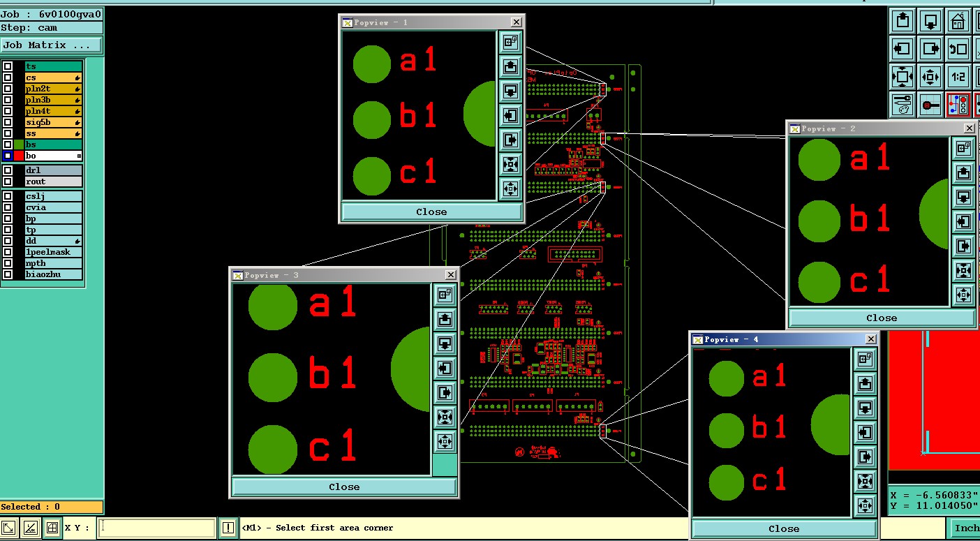Screen dimensions: 980x541
Task: Select the npth layer name
Action: (54, 263)
